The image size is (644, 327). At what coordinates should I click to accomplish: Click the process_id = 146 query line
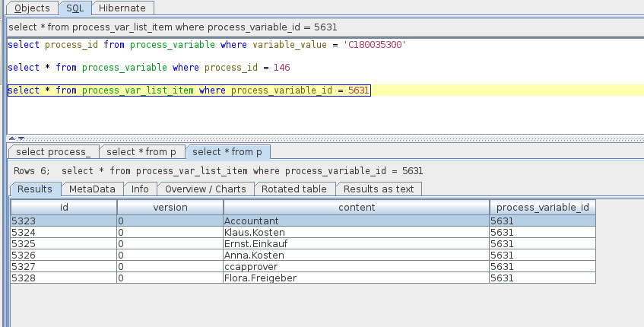point(149,68)
